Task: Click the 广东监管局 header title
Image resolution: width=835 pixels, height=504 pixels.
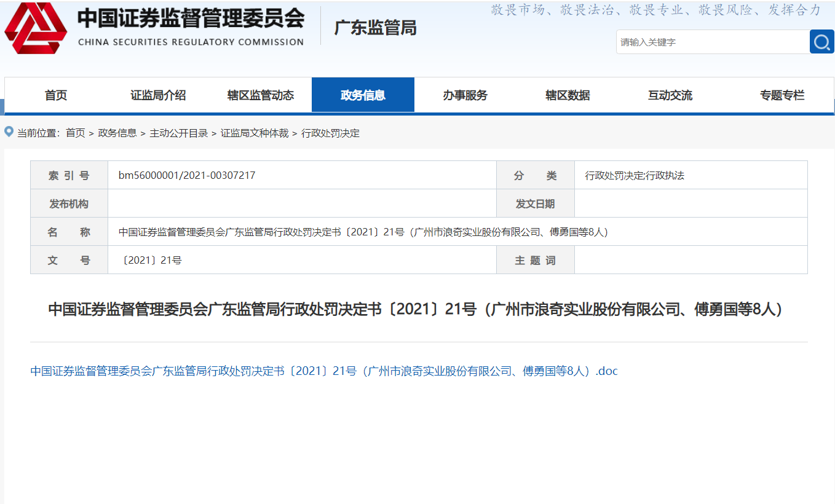Action: [x=375, y=28]
